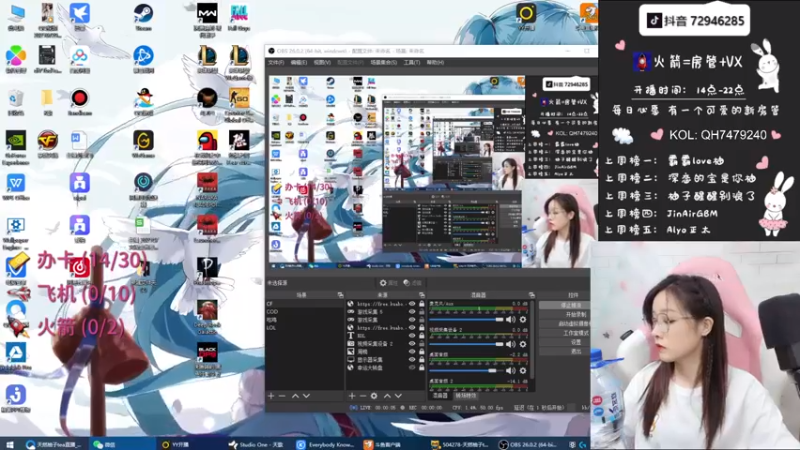Launch the Modern Warfare desktop shortcut

click(x=207, y=19)
